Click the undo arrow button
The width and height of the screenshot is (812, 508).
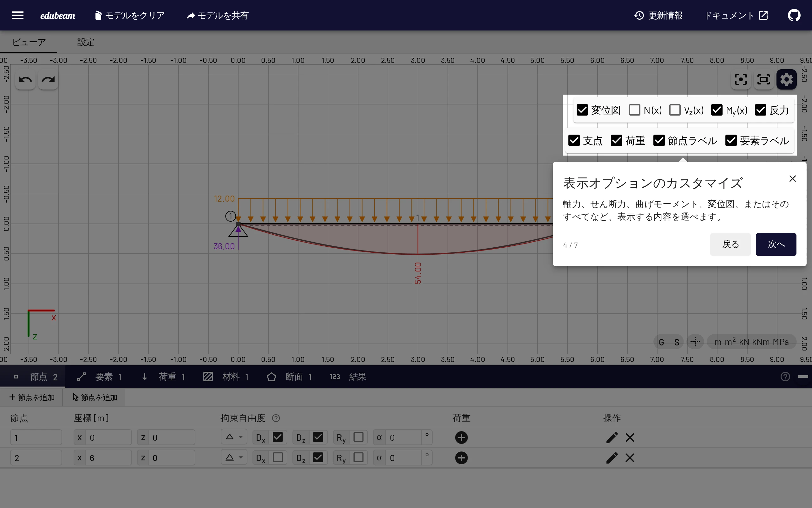coord(25,80)
